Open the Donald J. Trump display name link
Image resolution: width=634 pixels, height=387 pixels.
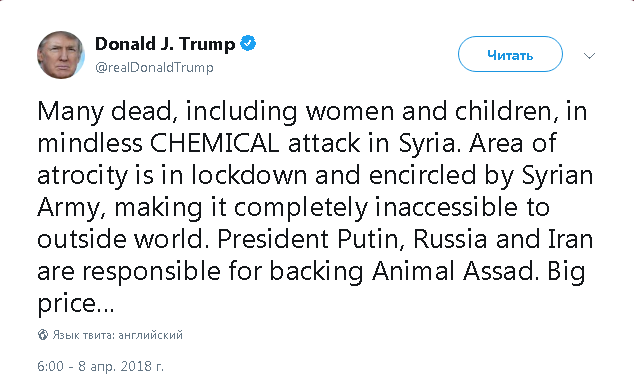pyautogui.click(x=165, y=44)
